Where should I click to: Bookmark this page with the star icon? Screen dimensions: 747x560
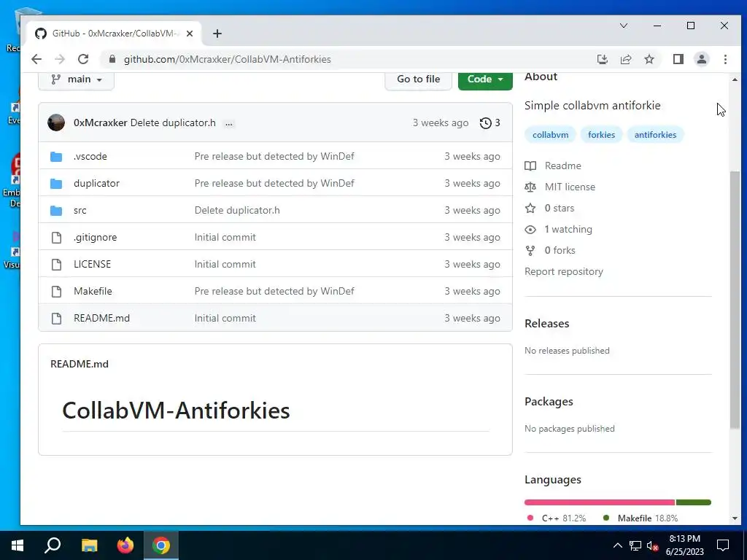point(649,59)
